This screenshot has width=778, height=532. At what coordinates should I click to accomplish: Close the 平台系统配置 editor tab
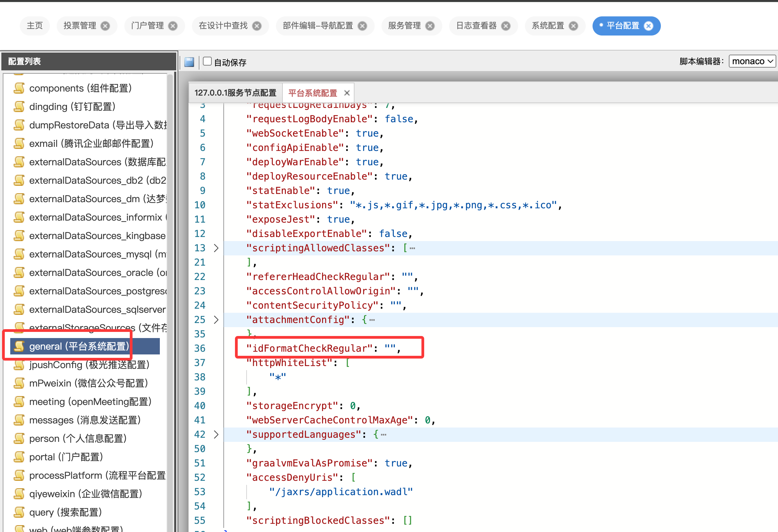347,93
